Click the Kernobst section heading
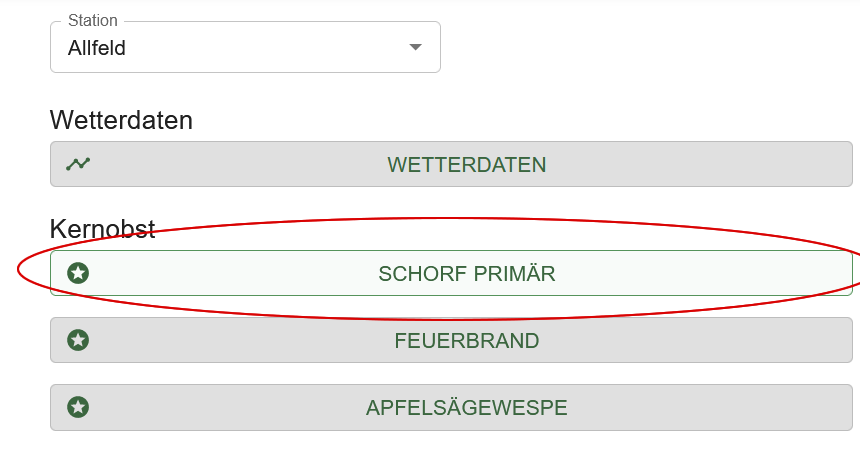Screen dimensions: 860x450 point(103,229)
